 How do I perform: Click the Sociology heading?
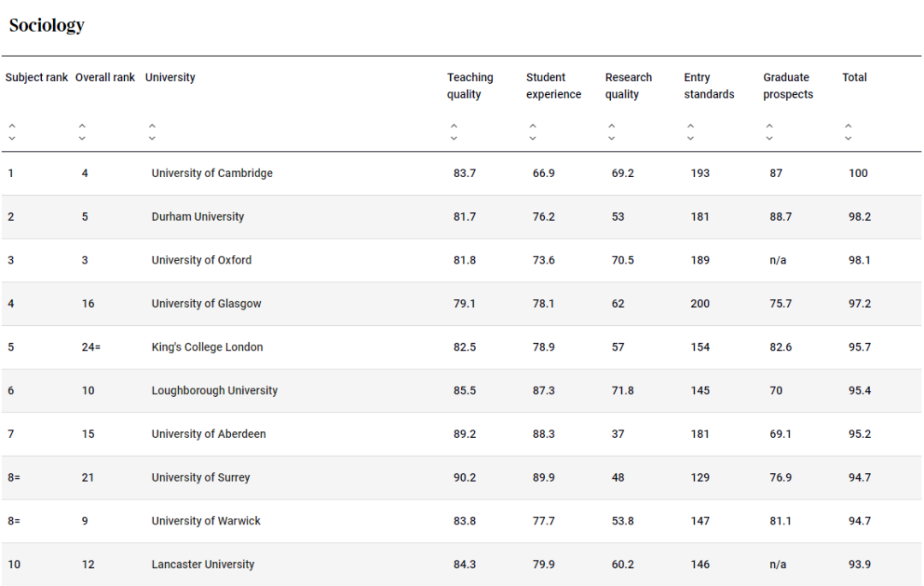47,26
